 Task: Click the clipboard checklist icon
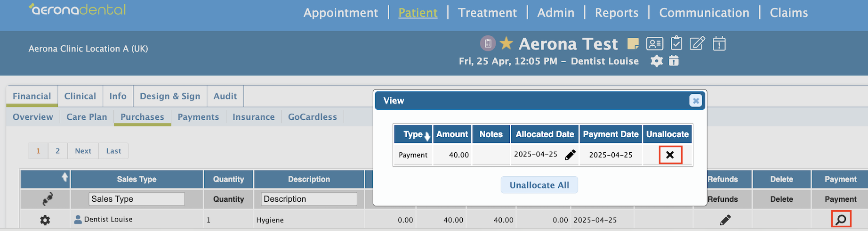coord(676,43)
